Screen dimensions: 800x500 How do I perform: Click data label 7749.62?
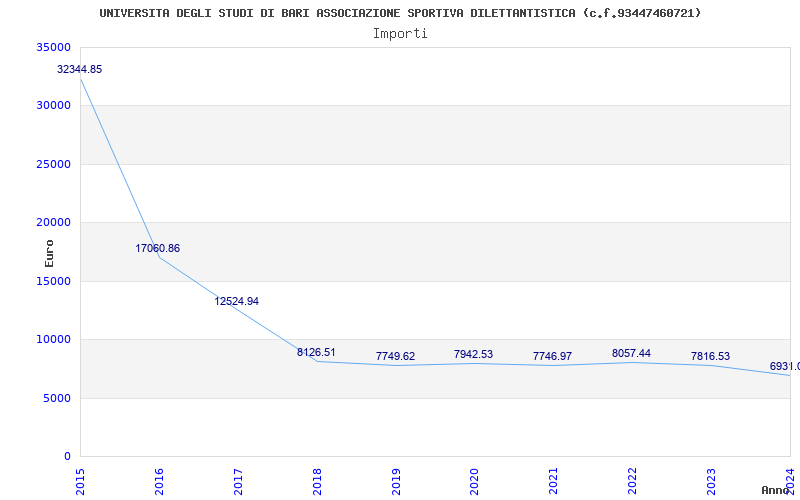coord(395,357)
